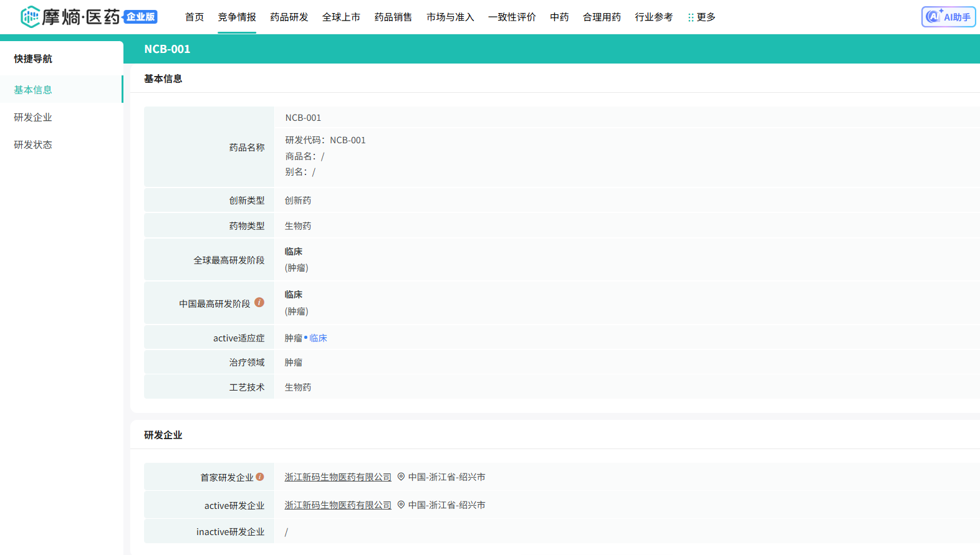Click the blue 临床 link in active适应症
This screenshot has width=980, height=555.
click(x=319, y=338)
